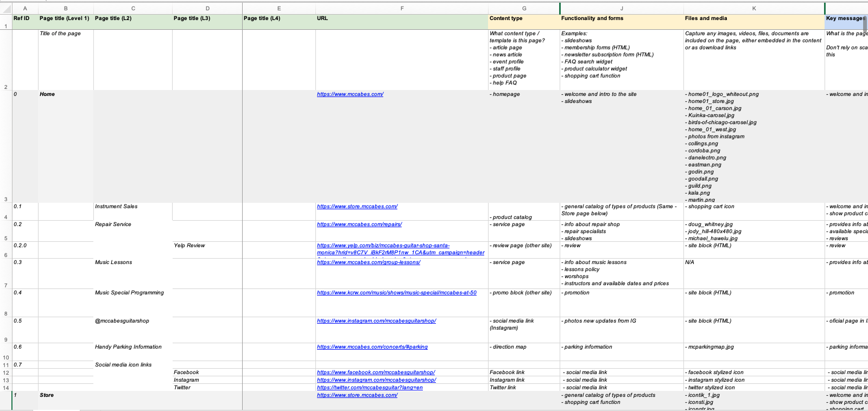The image size is (868, 411).
Task: Select row 3 by its row number
Action: coord(5,146)
